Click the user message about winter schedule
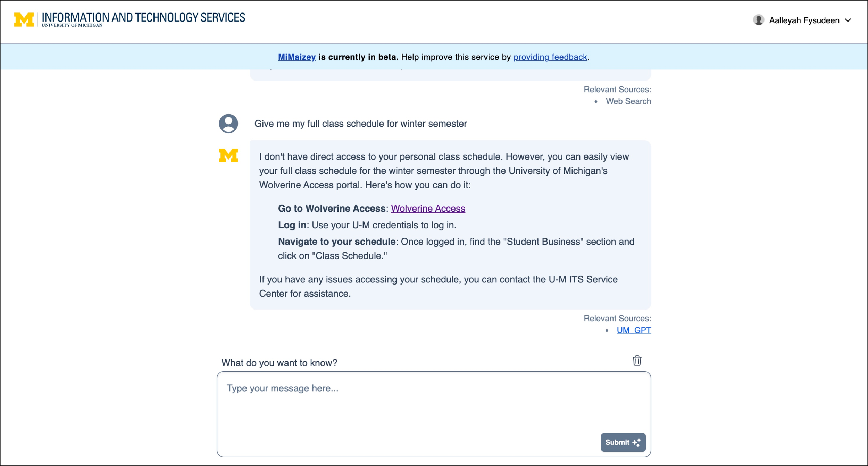The image size is (868, 466). (x=360, y=124)
